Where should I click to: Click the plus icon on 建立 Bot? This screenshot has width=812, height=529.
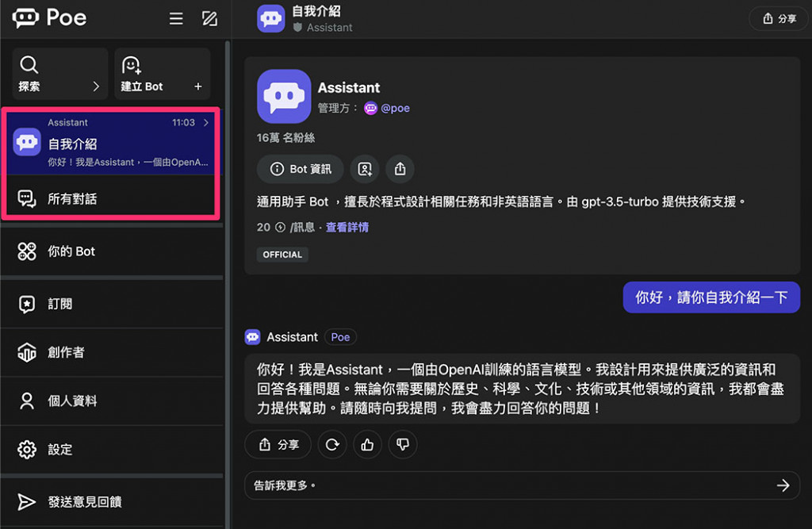coord(197,86)
